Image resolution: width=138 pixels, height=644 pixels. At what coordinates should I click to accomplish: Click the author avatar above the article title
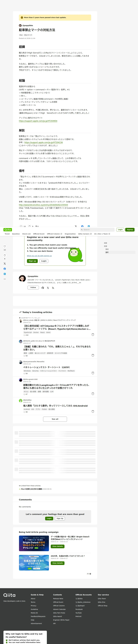[x=20, y=26]
